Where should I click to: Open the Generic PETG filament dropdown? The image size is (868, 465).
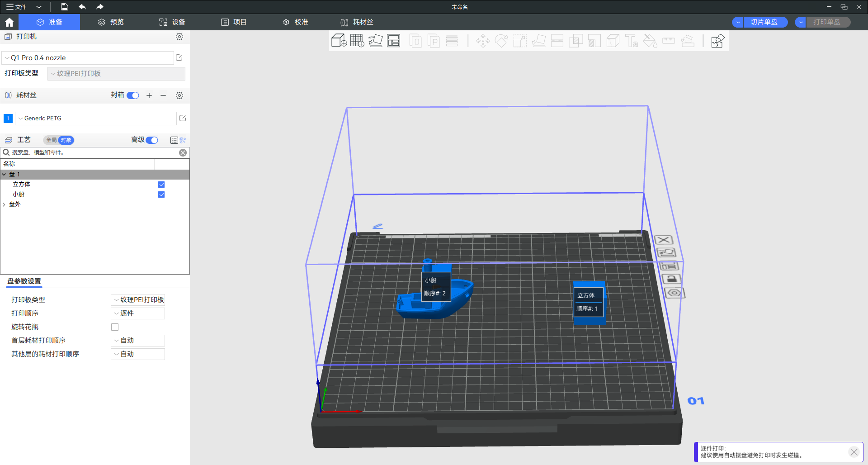[x=96, y=119]
